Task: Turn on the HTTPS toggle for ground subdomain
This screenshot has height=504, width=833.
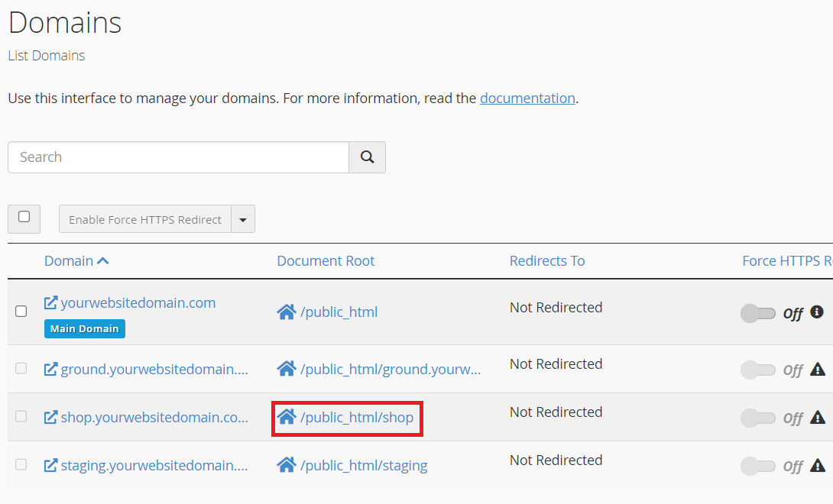Action: click(x=759, y=370)
